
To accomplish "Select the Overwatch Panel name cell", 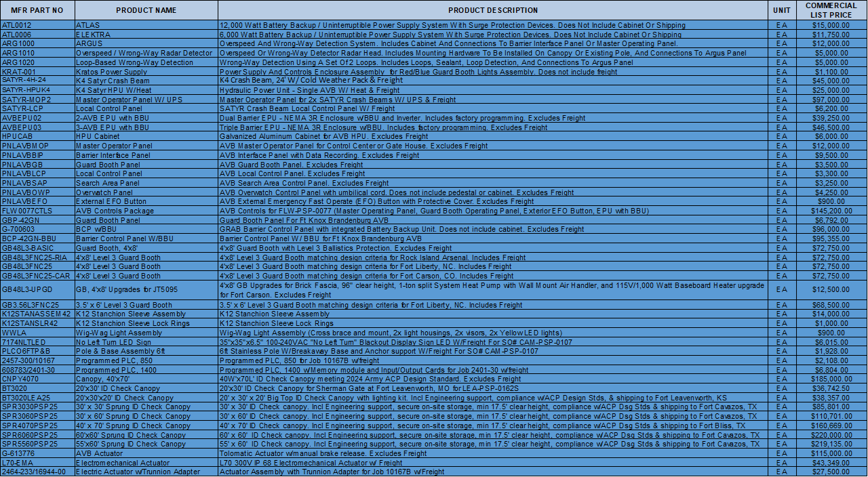I will tap(146, 192).
